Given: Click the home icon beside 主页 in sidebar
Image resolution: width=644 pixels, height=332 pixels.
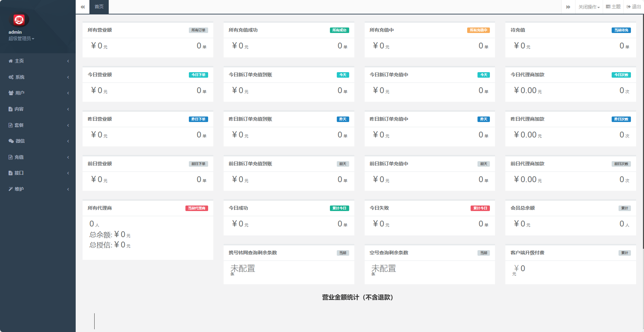Looking at the screenshot, I should click(11, 61).
